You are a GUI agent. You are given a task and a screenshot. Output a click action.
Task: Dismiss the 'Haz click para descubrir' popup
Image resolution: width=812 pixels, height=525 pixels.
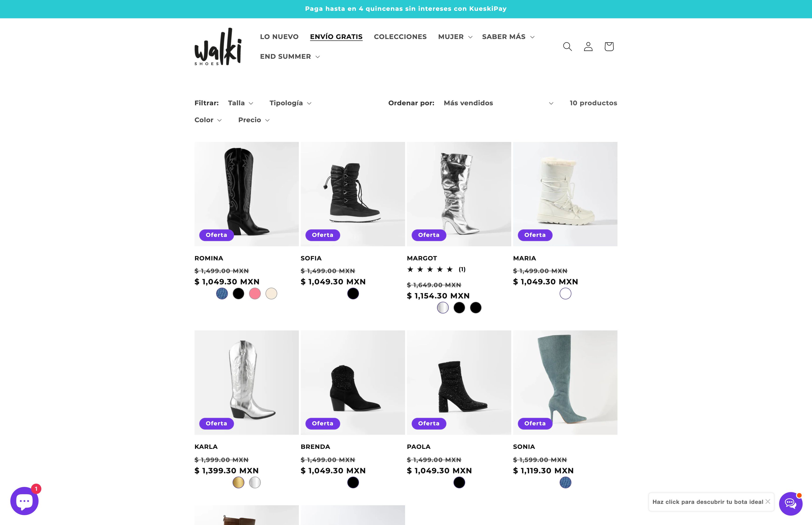768,501
